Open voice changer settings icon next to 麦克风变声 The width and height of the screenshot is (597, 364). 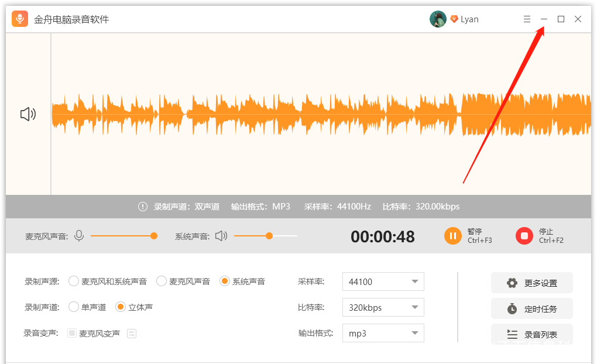coord(132,334)
